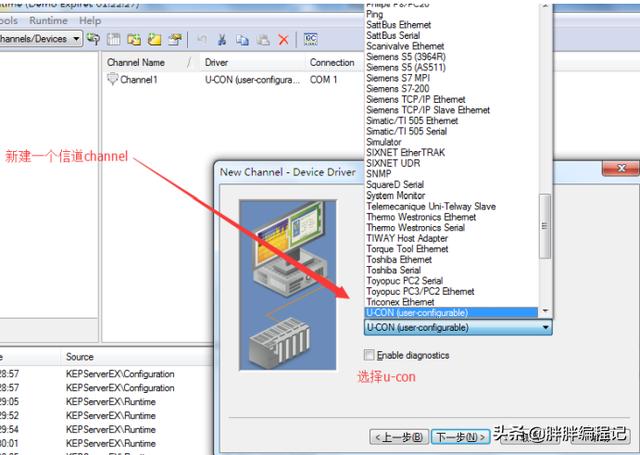Close the New Channel dialog

(621, 168)
